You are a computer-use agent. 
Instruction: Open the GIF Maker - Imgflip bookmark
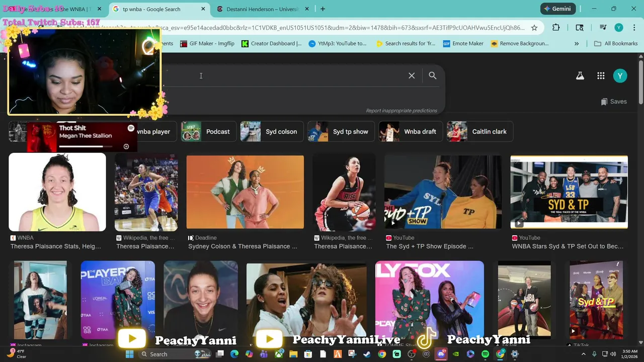click(x=207, y=44)
